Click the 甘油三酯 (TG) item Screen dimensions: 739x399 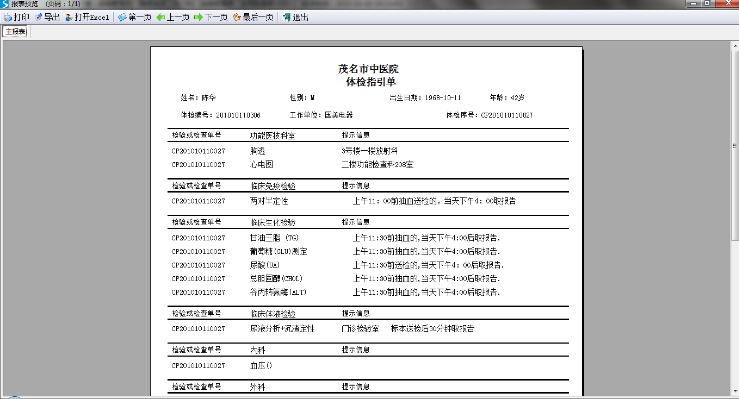click(x=274, y=238)
